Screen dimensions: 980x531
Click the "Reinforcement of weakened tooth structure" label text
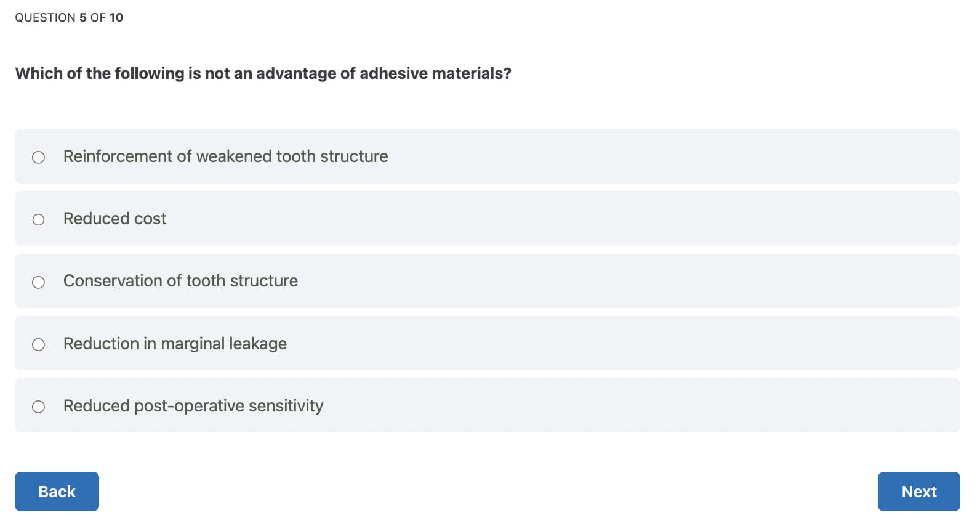225,156
